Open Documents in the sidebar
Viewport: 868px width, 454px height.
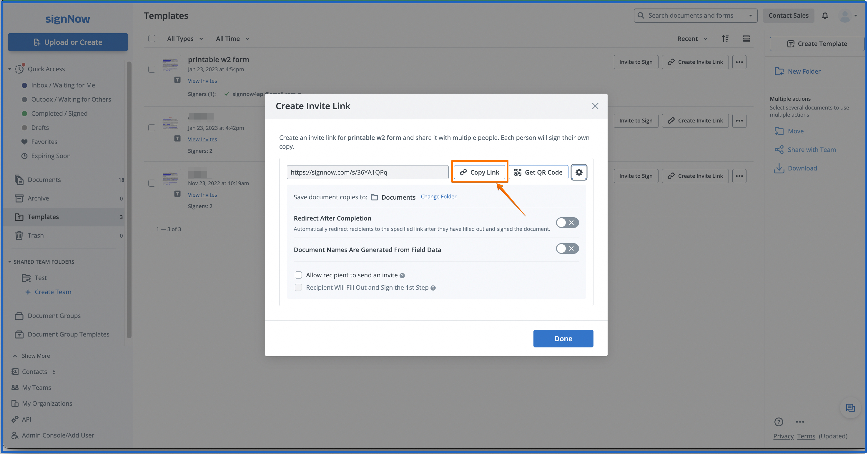[44, 180]
